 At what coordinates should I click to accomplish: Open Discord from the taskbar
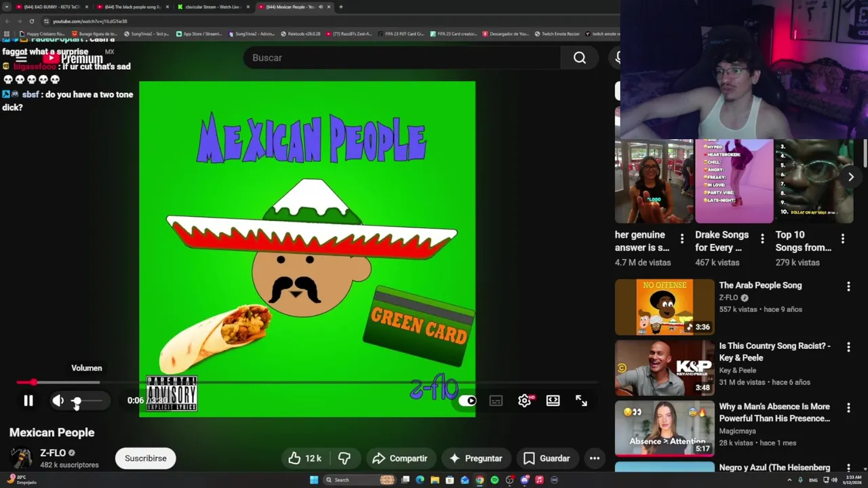tap(524, 480)
